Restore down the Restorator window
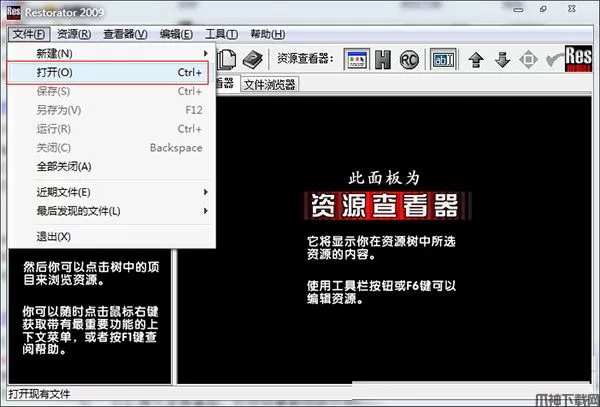The image size is (600, 407). tap(543, 9)
